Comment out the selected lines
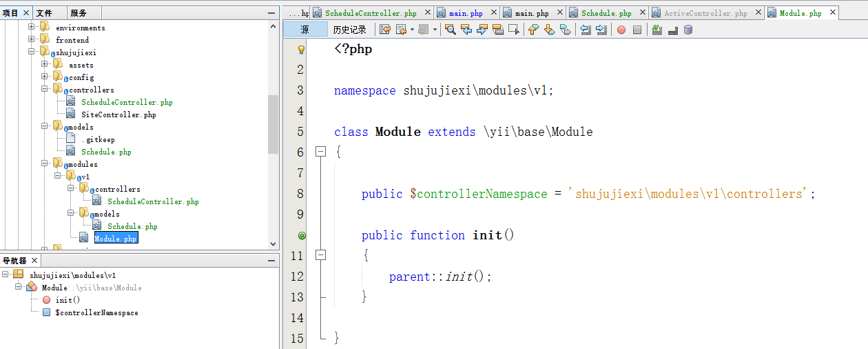Image resolution: width=868 pixels, height=349 pixels. click(657, 30)
